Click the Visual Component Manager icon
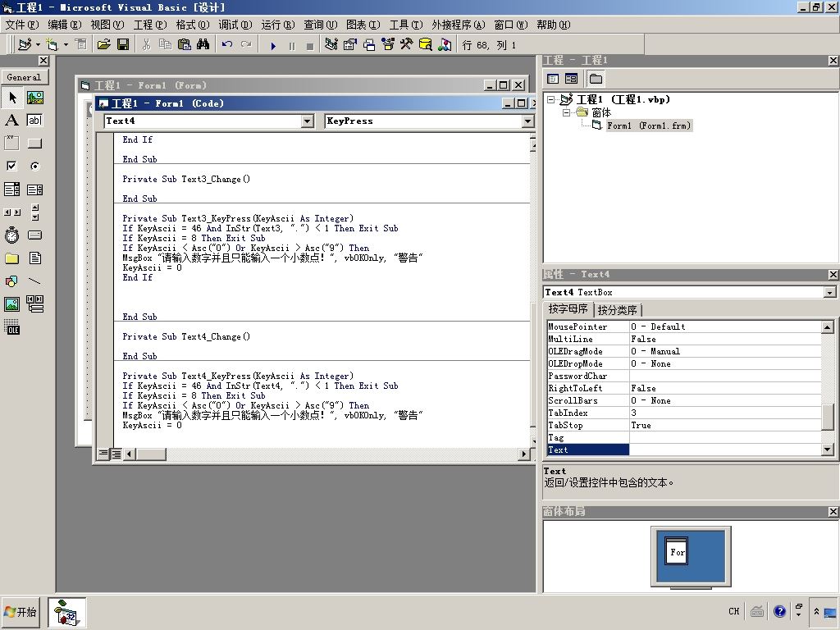 click(x=445, y=44)
